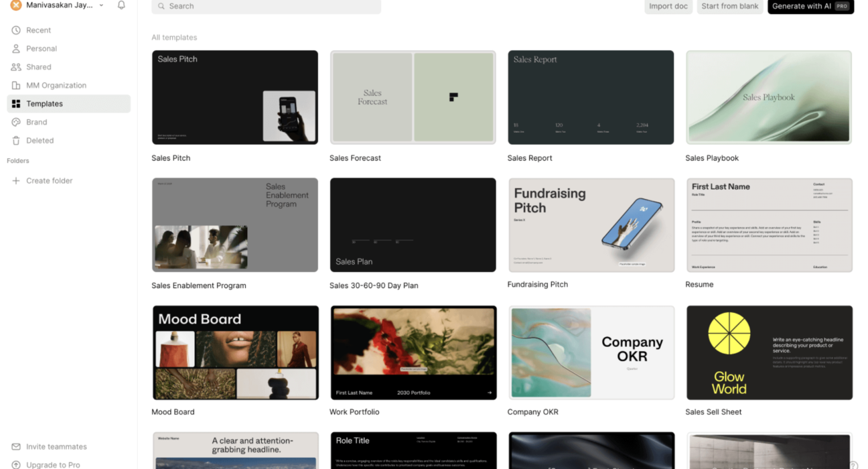Open the Company OKR template thumbnail
868x469 pixels.
[591, 352]
